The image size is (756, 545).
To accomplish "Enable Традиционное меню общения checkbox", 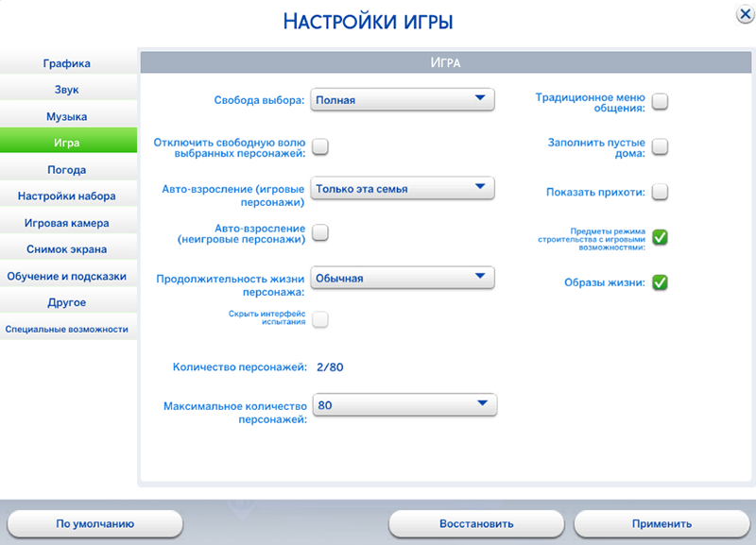I will coord(660,102).
